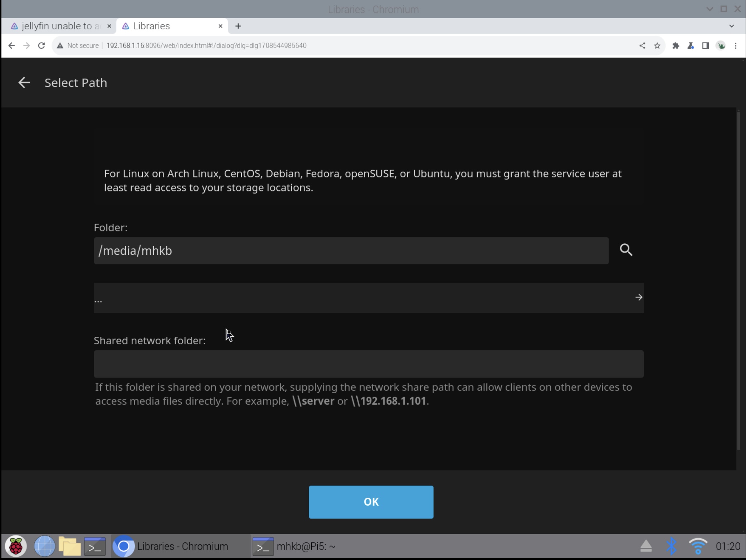746x560 pixels.
Task: Click the Folder path input field
Action: pos(351,251)
